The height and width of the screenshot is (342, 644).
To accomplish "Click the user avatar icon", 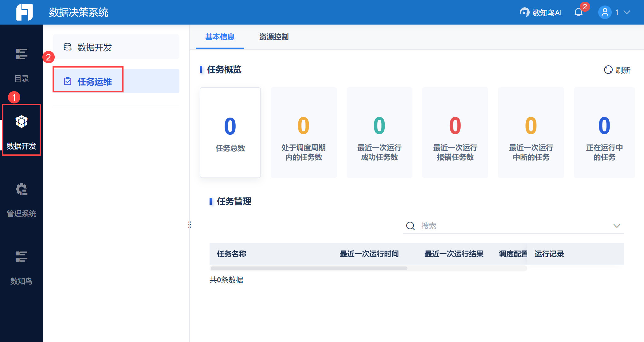I will coord(605,12).
